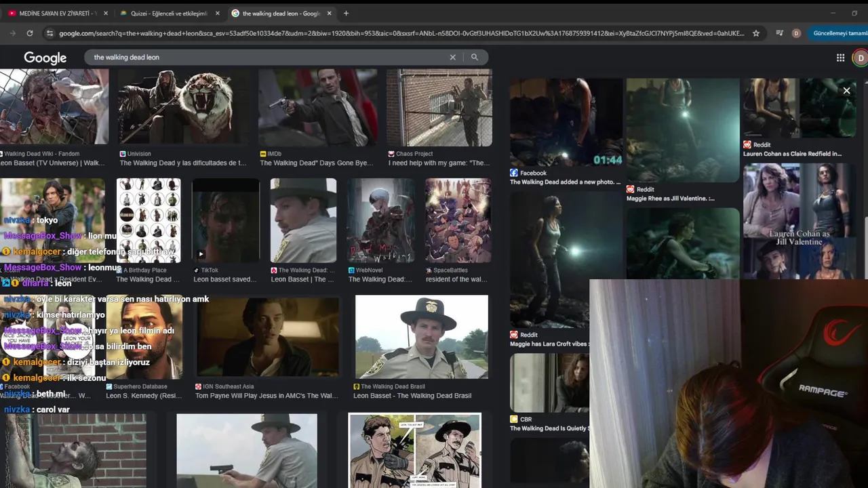This screenshot has width=868, height=488.
Task: Close the image preview side panel
Action: 846,90
